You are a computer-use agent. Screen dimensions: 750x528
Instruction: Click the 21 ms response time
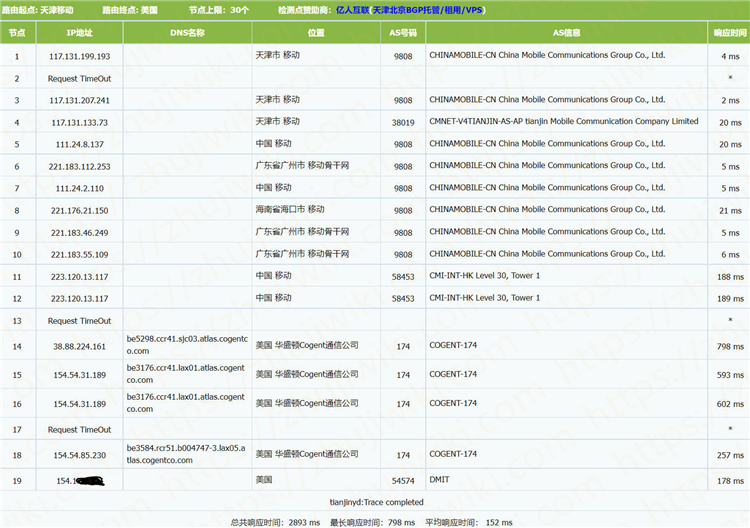[730, 210]
